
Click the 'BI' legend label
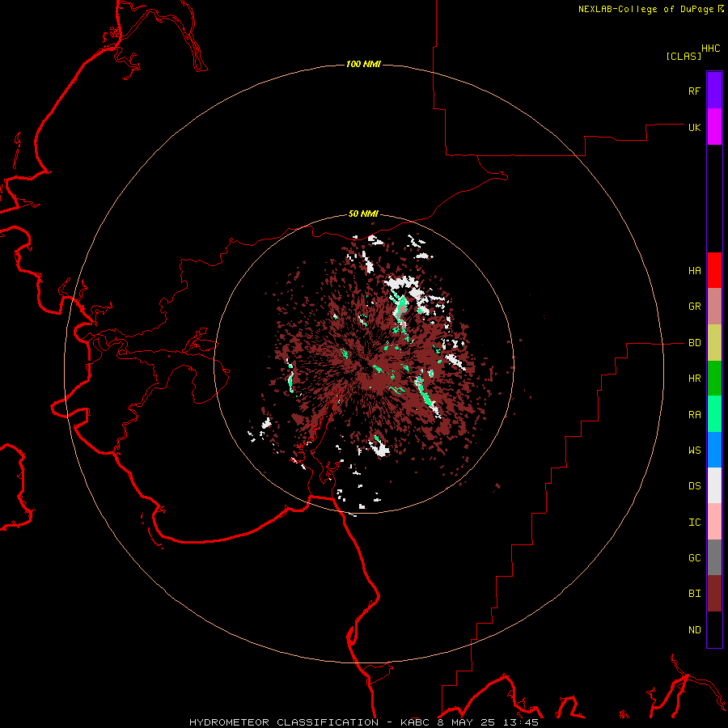[x=694, y=594]
